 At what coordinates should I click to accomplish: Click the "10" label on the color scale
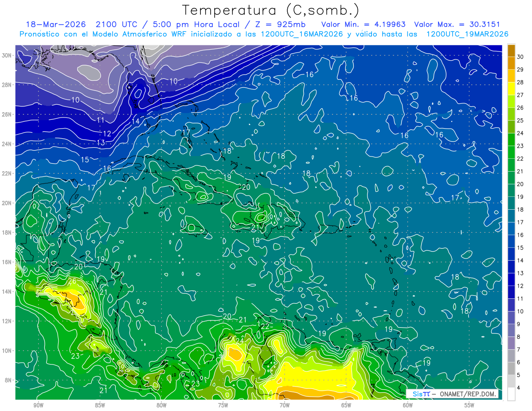(520, 311)
